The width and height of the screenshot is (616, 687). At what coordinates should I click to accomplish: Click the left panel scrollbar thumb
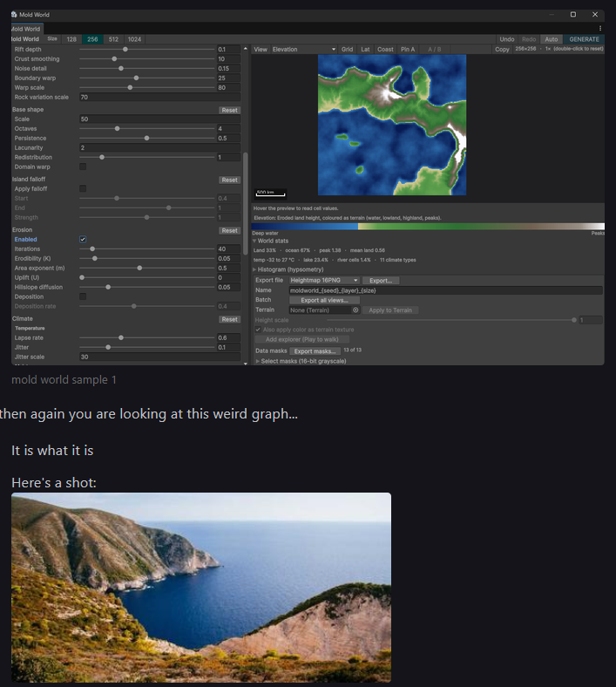[245, 203]
